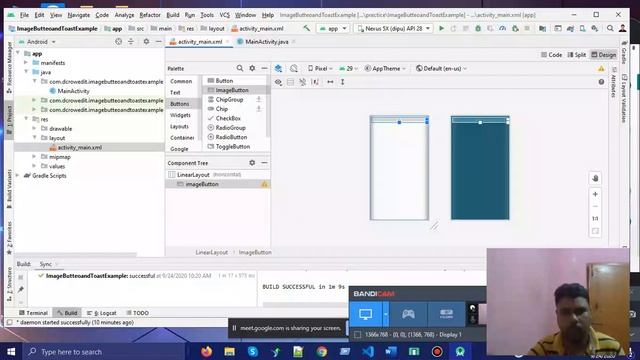The height and width of the screenshot is (360, 640).
Task: Click the white design preview on canvas
Action: [399, 168]
